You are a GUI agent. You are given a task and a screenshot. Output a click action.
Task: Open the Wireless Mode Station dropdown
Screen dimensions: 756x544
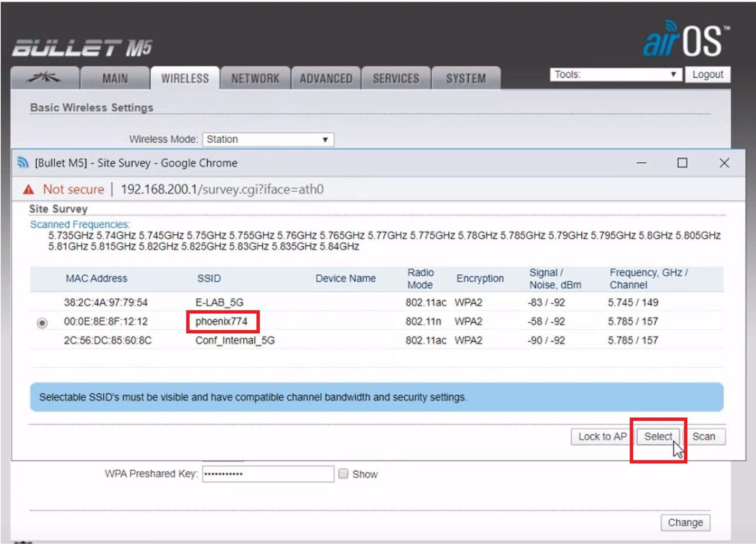[x=268, y=139]
